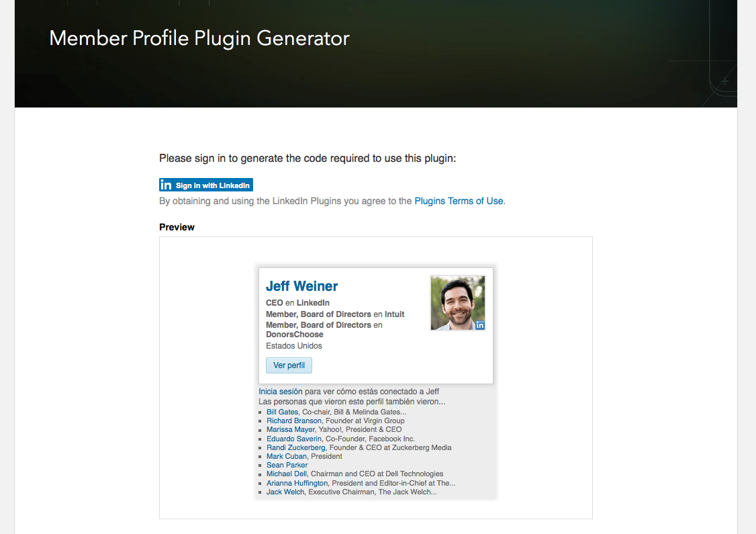The height and width of the screenshot is (534, 756).
Task: Open the Plugins Terms of Use link
Action: [x=459, y=201]
